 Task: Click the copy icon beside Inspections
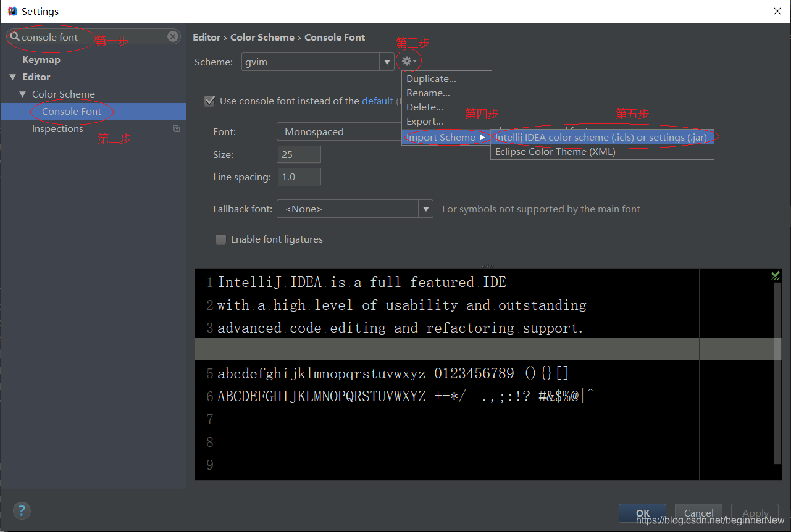(177, 128)
